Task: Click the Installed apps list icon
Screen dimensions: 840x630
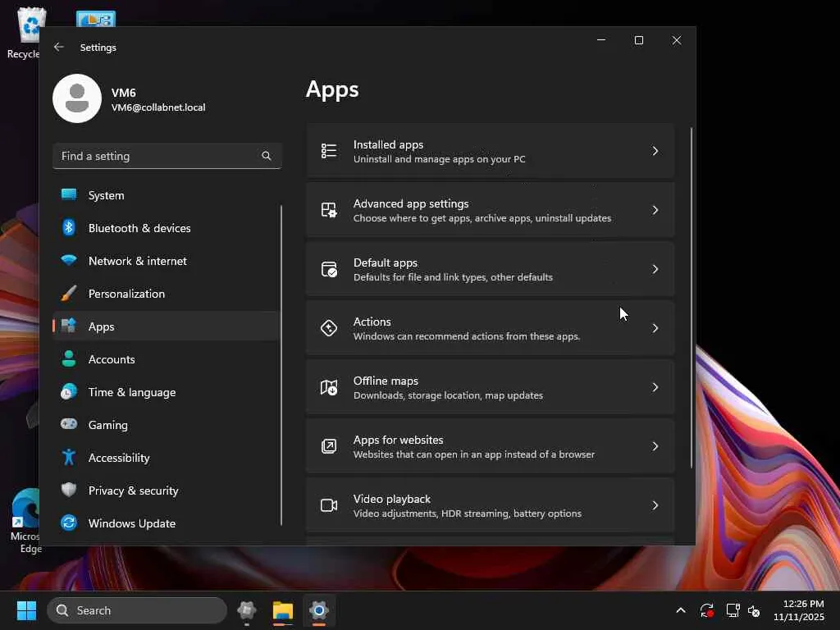Action: [x=329, y=151]
